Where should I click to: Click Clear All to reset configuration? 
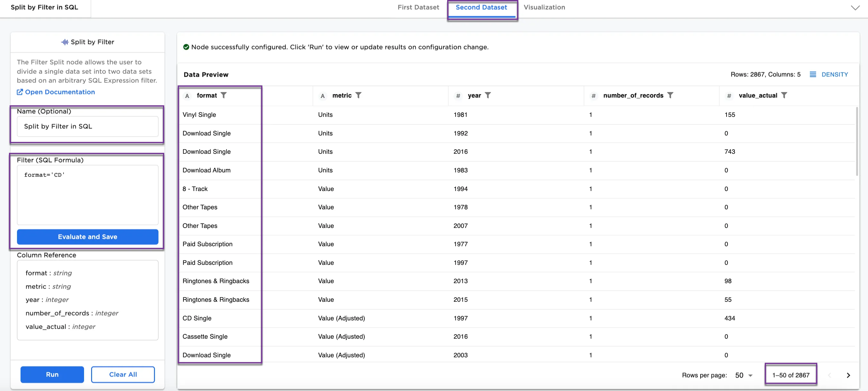123,374
